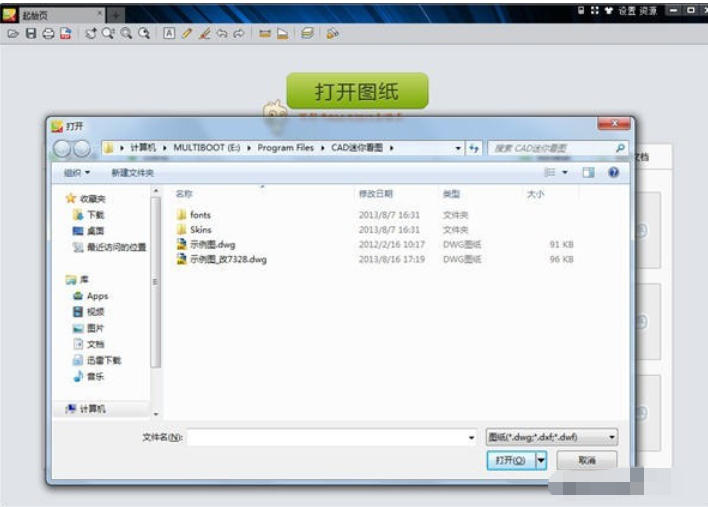Open 资源 menu in title bar
Image resolution: width=708 pixels, height=507 pixels.
[x=647, y=10]
